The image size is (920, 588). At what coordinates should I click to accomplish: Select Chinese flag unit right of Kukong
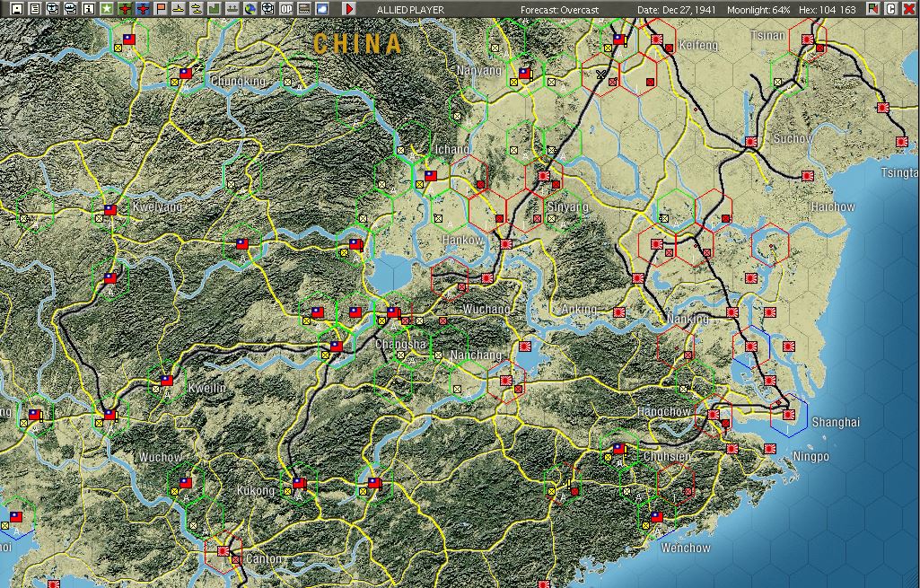[299, 483]
